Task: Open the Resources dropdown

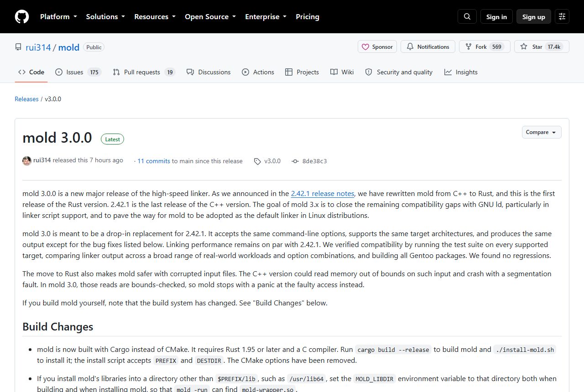Action: pos(155,17)
